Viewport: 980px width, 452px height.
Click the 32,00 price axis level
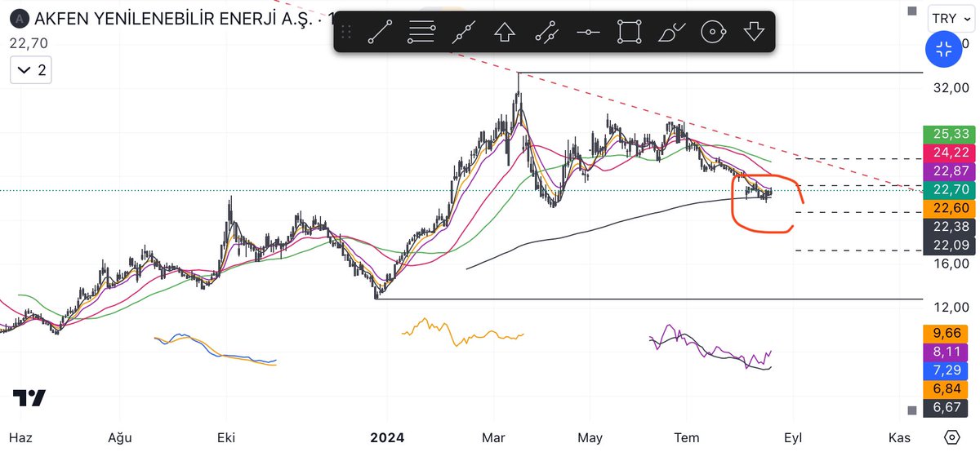(x=951, y=88)
